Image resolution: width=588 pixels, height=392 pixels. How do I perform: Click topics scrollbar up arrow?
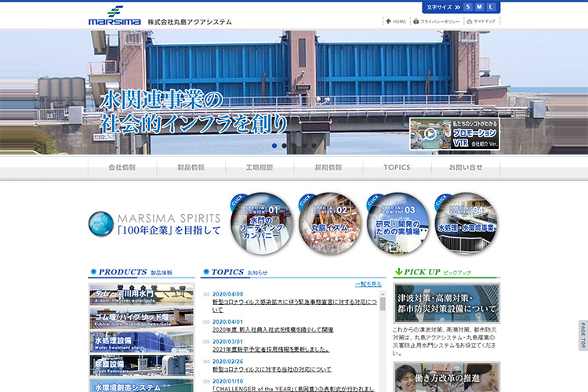(x=383, y=295)
